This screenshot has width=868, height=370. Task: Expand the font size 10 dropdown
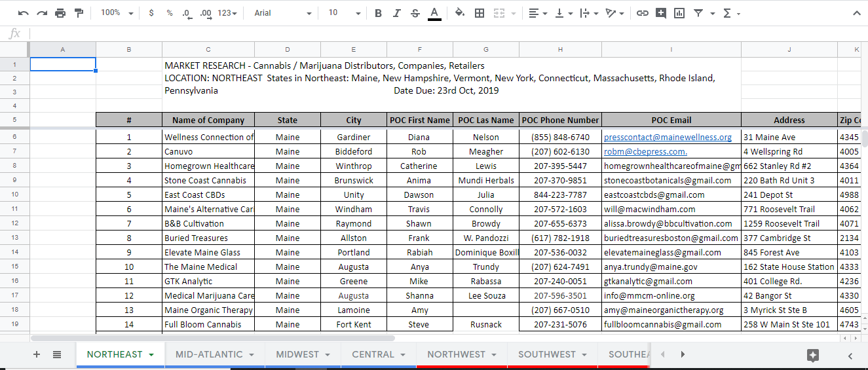click(344, 13)
